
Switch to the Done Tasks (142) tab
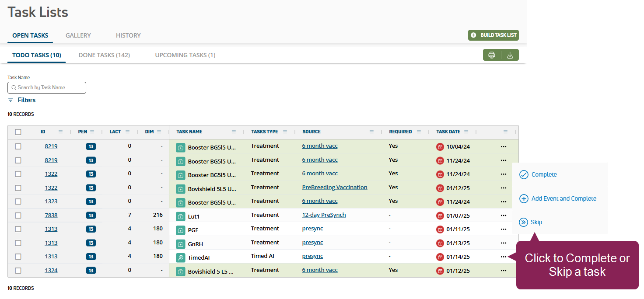[x=104, y=55]
